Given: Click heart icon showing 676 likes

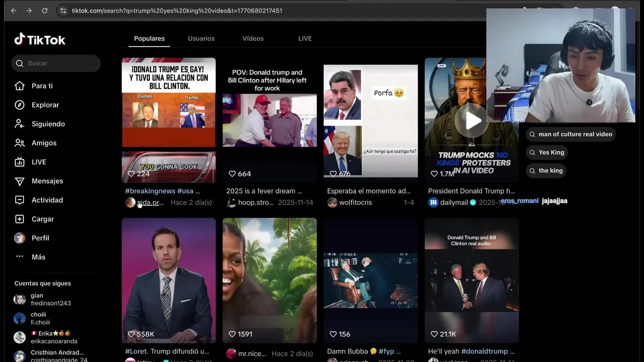Looking at the screenshot, I should [333, 174].
